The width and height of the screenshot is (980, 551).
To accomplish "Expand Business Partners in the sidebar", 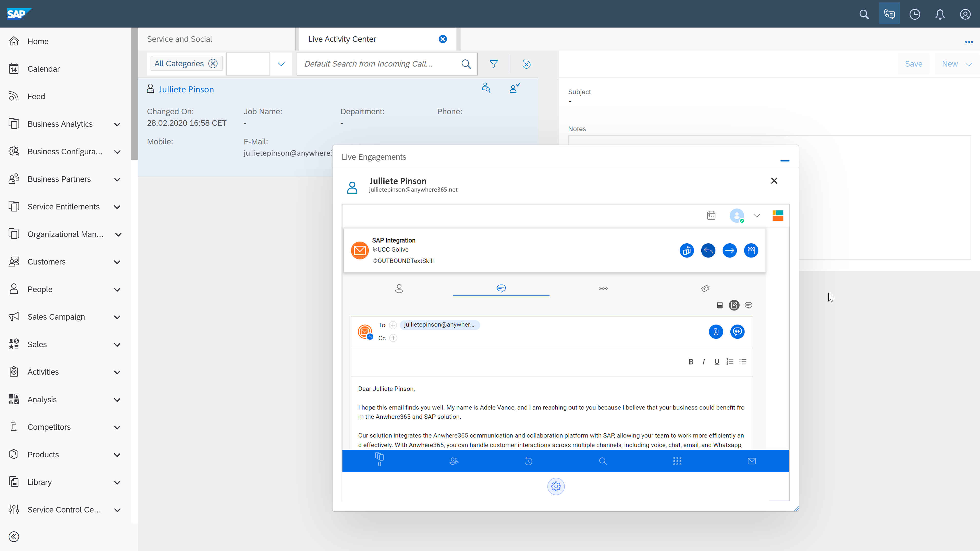I will click(x=117, y=180).
